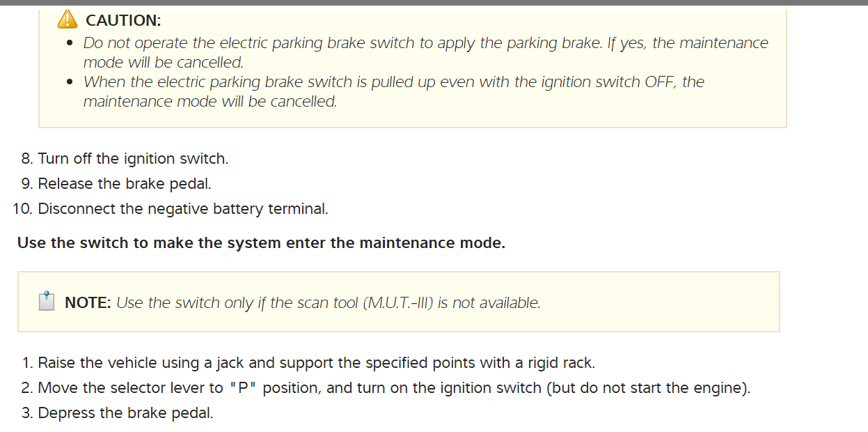The image size is (868, 432).
Task: Click the bold "NOTE:" label
Action: click(x=88, y=303)
